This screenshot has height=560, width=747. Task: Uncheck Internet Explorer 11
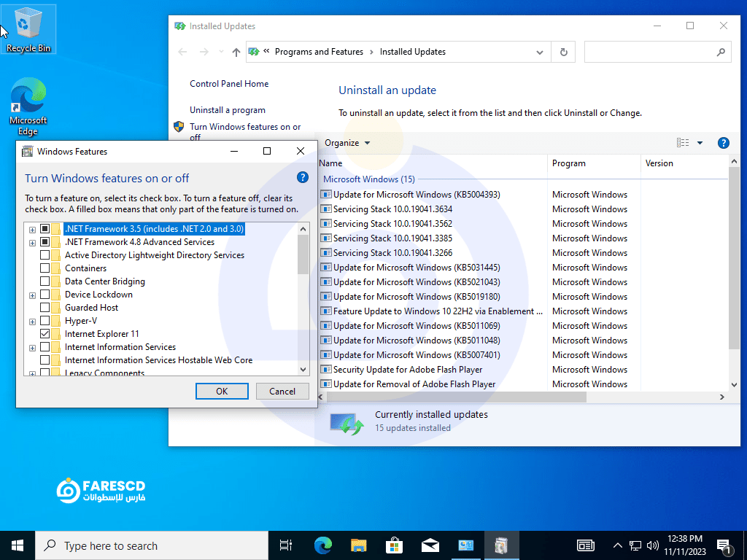[44, 333]
